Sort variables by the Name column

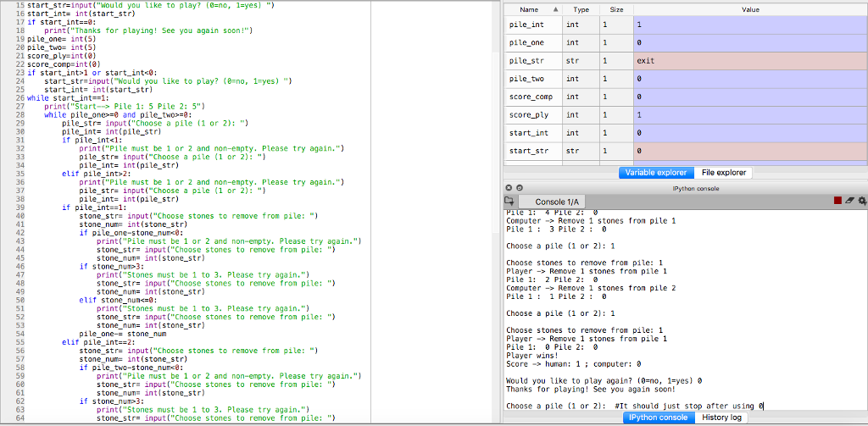(x=534, y=10)
